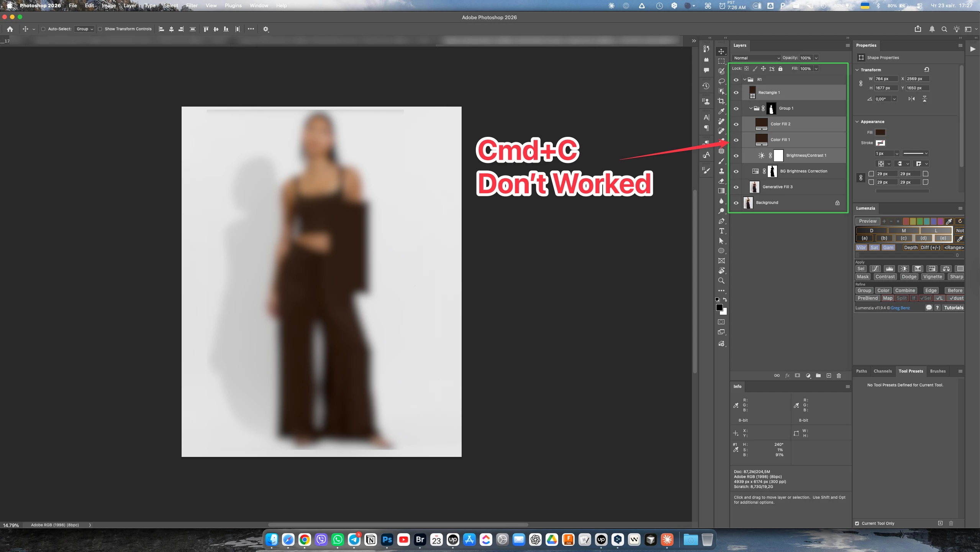
Task: Toggle the Auto-Select checkbox
Action: (43, 29)
